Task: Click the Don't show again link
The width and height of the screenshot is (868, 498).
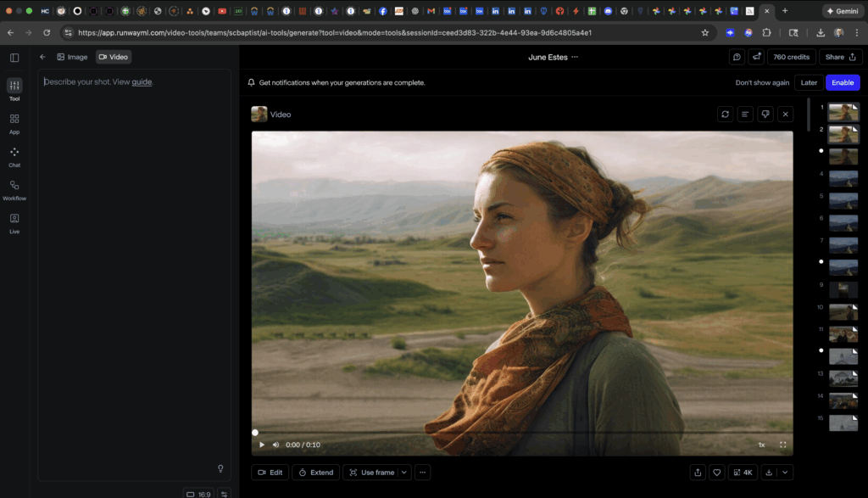Action: tap(762, 82)
